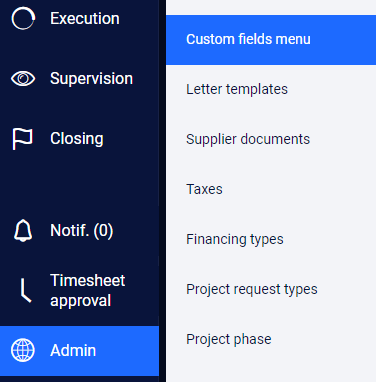The height and width of the screenshot is (382, 376).
Task: Open the Closing section label
Action: (x=77, y=139)
